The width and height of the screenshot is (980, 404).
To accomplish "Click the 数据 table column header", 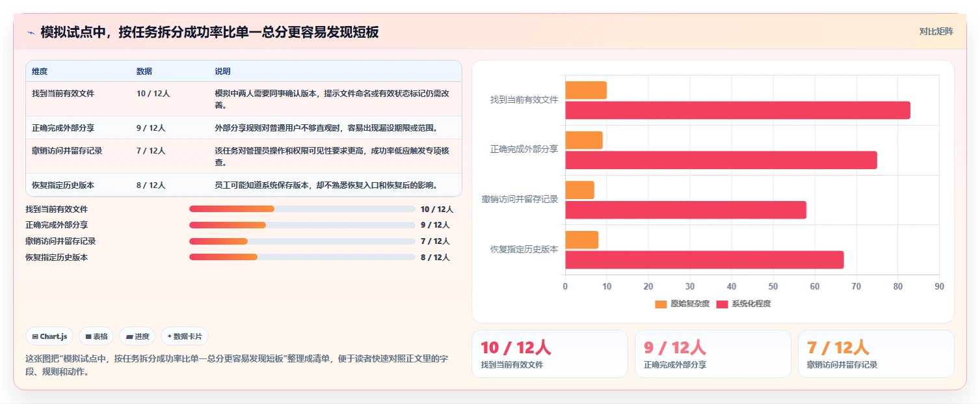I will pyautogui.click(x=144, y=72).
